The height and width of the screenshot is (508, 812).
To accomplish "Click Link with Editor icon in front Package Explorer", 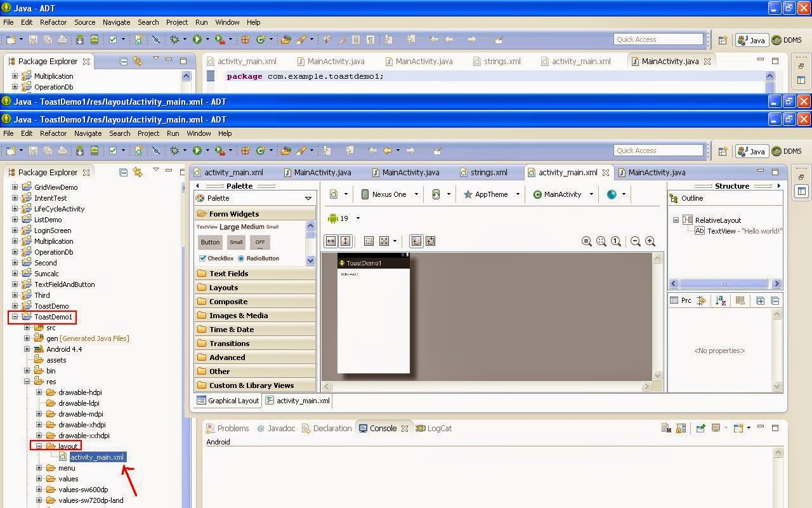I will [137, 172].
